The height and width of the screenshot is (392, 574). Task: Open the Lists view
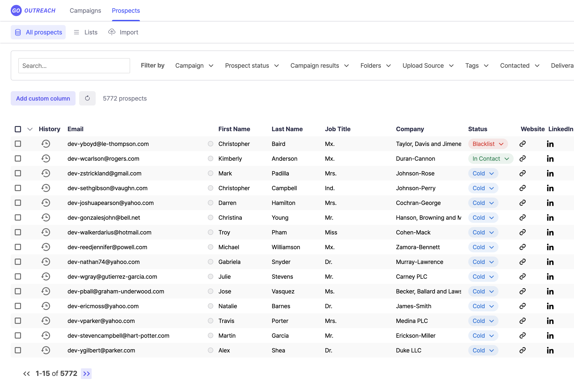click(x=85, y=32)
